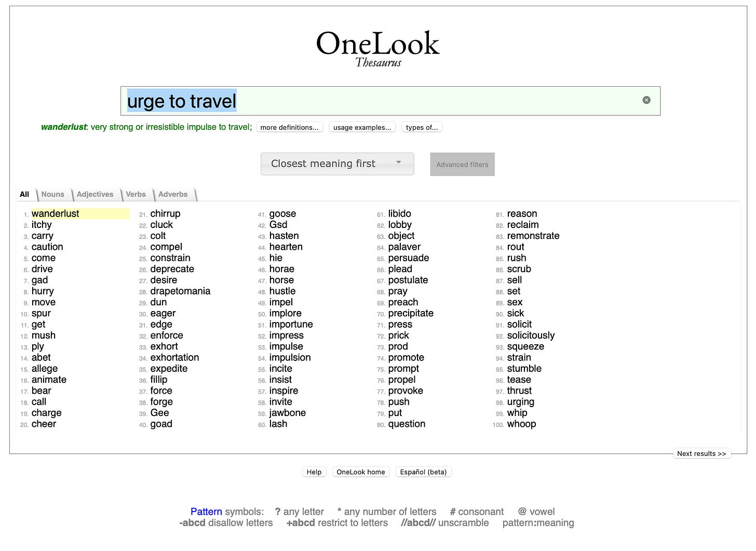This screenshot has height=551, width=756.
Task: Switch to the Verbs tab
Action: (136, 194)
